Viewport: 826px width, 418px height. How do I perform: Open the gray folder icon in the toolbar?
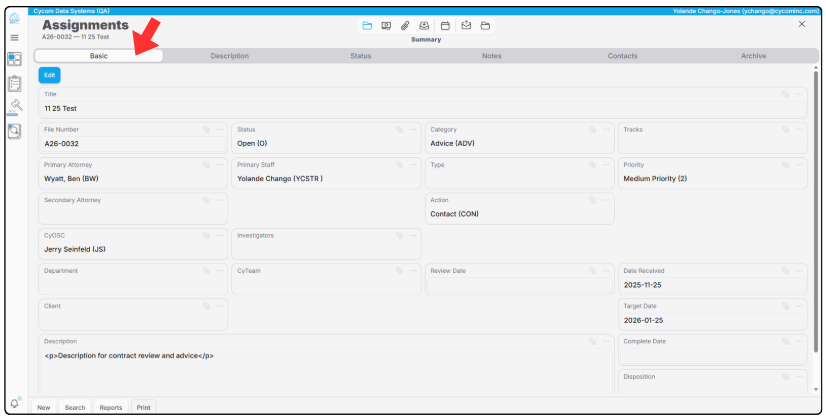[485, 26]
